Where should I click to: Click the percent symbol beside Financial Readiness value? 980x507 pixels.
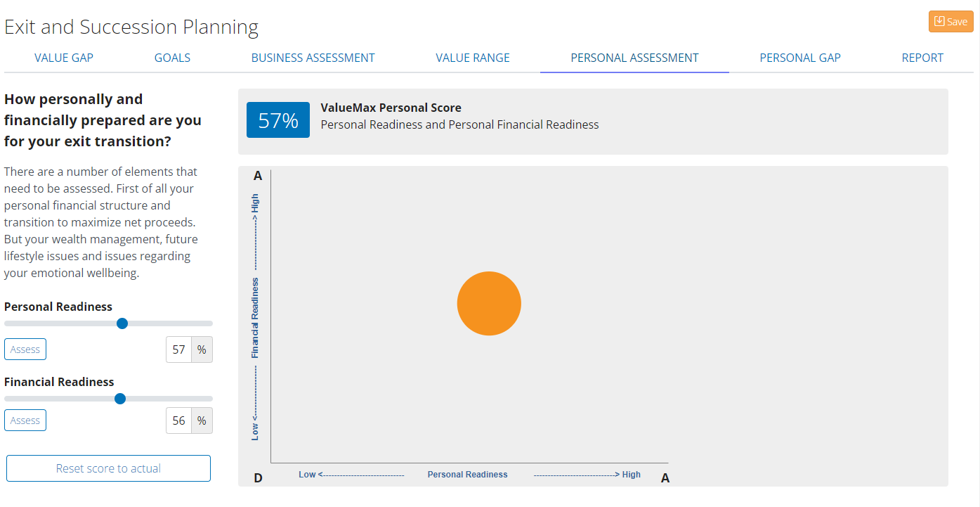[x=202, y=421]
